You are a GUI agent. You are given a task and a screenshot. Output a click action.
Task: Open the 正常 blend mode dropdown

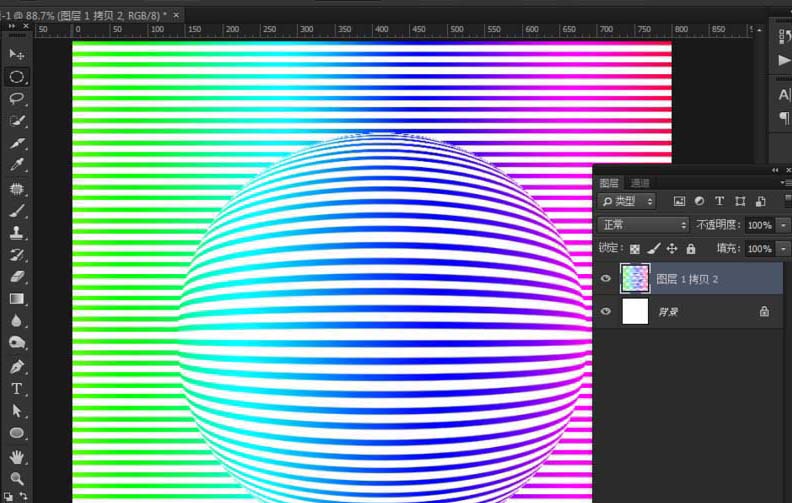tap(643, 225)
